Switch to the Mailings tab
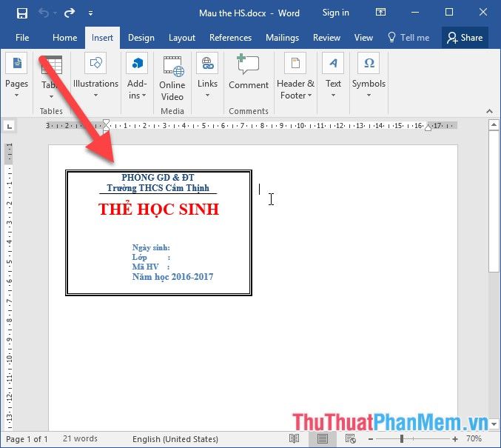Viewport: 501px width, 448px height. coord(282,38)
